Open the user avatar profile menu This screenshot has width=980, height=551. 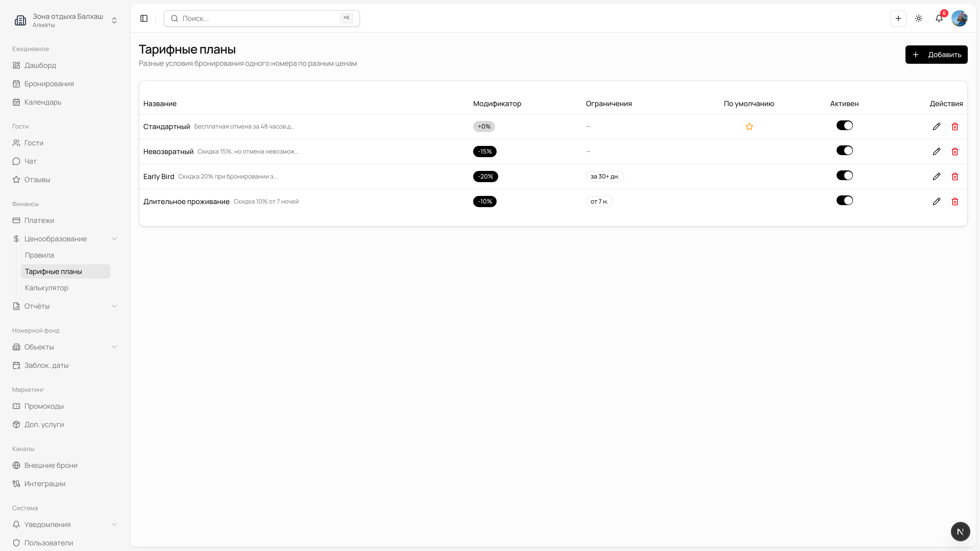[959, 18]
